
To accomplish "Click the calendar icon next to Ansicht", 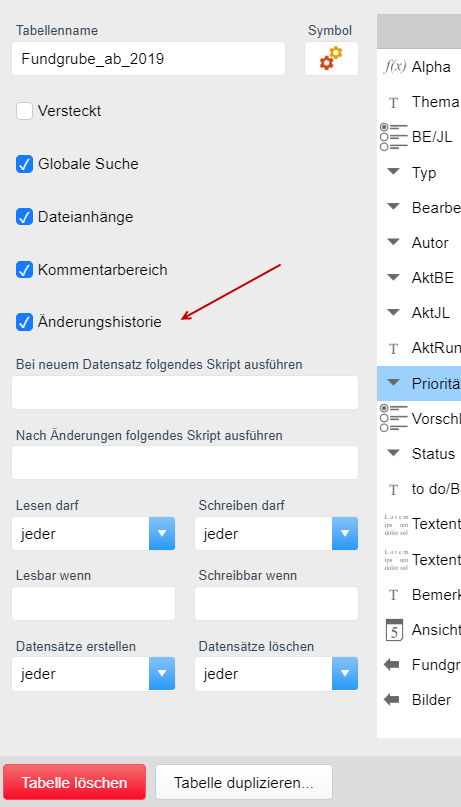I will [394, 630].
